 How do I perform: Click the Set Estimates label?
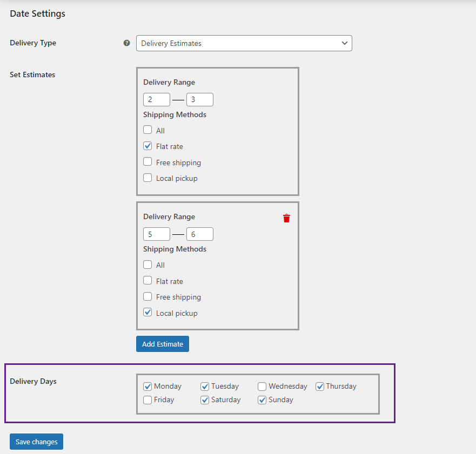32,74
